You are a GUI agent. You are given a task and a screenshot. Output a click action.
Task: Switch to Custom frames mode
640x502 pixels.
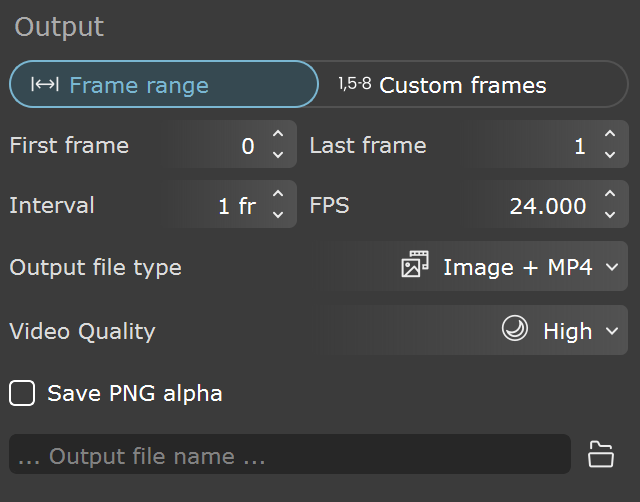pos(473,84)
